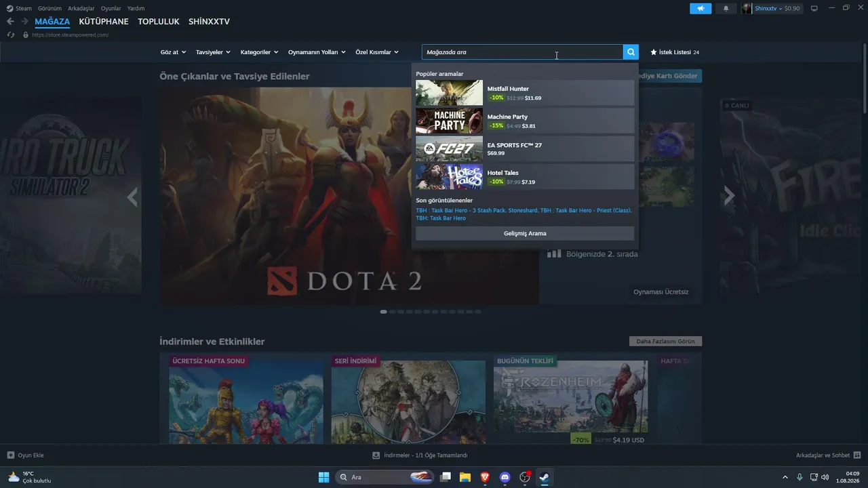This screenshot has height=488, width=868.
Task: Open Task View in the taskbar
Action: 446,477
